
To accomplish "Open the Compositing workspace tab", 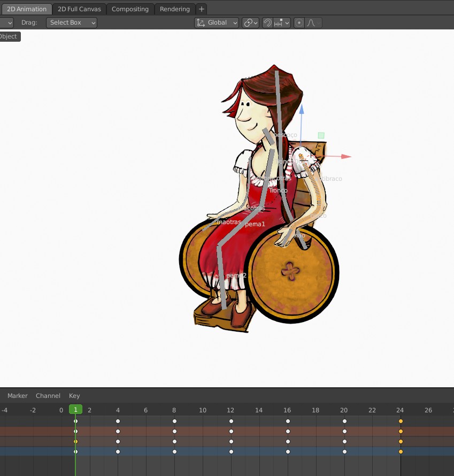I will (x=130, y=9).
